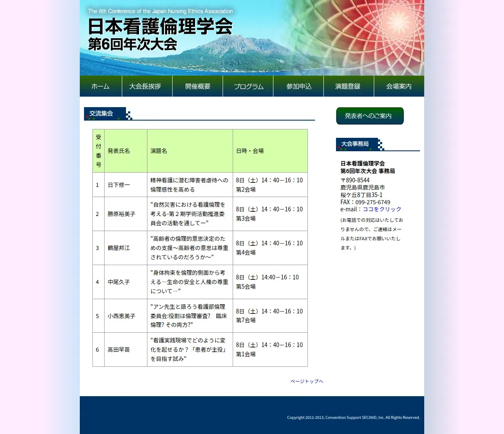This screenshot has height=434, width=504.
Task: Select プログラム in the navigation bar
Action: pyautogui.click(x=248, y=86)
